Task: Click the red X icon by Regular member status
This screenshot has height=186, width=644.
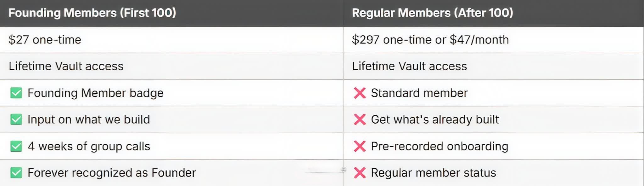Action: [x=360, y=173]
